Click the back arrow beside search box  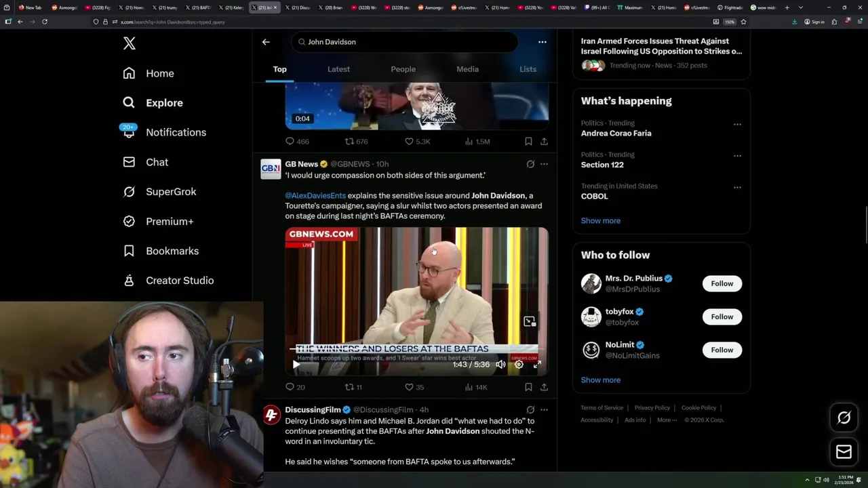click(266, 42)
